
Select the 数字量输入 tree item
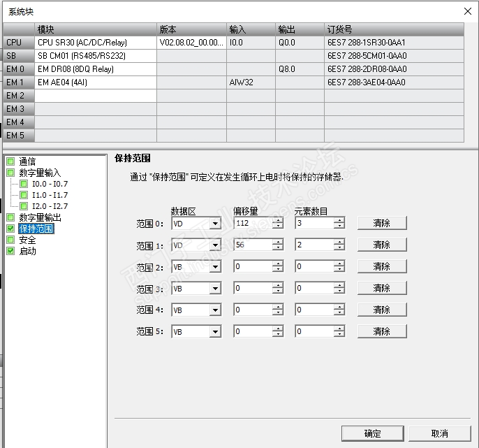(40, 173)
